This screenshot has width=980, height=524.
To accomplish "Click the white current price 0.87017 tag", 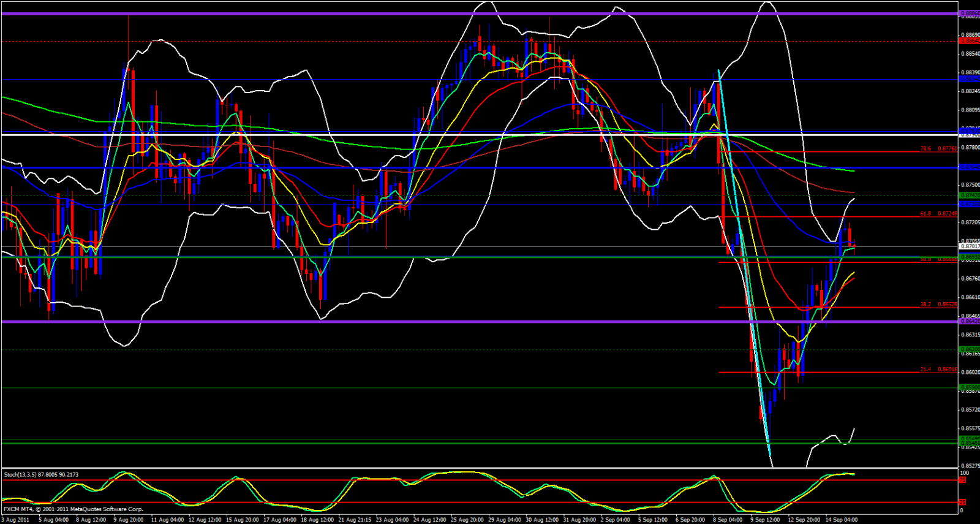I will 969,246.
